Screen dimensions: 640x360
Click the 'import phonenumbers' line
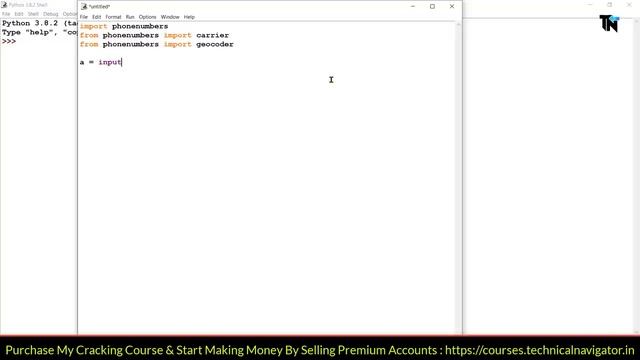pos(124,26)
